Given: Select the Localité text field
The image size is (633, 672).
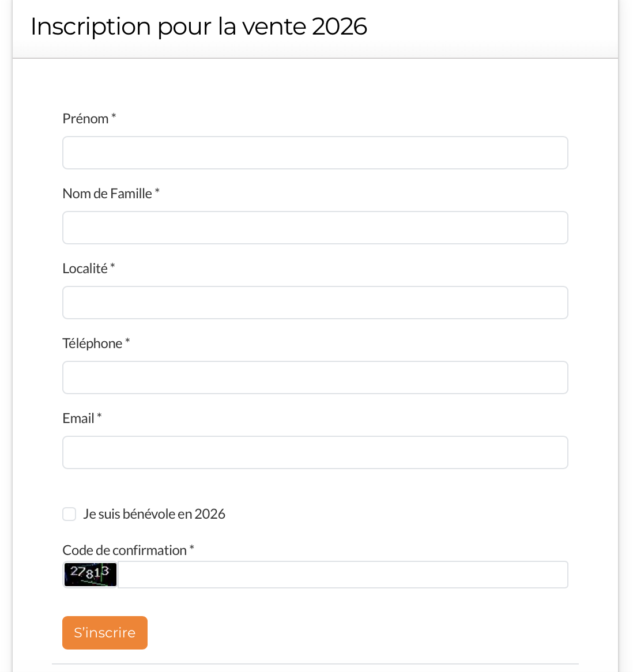Looking at the screenshot, I should click(315, 303).
